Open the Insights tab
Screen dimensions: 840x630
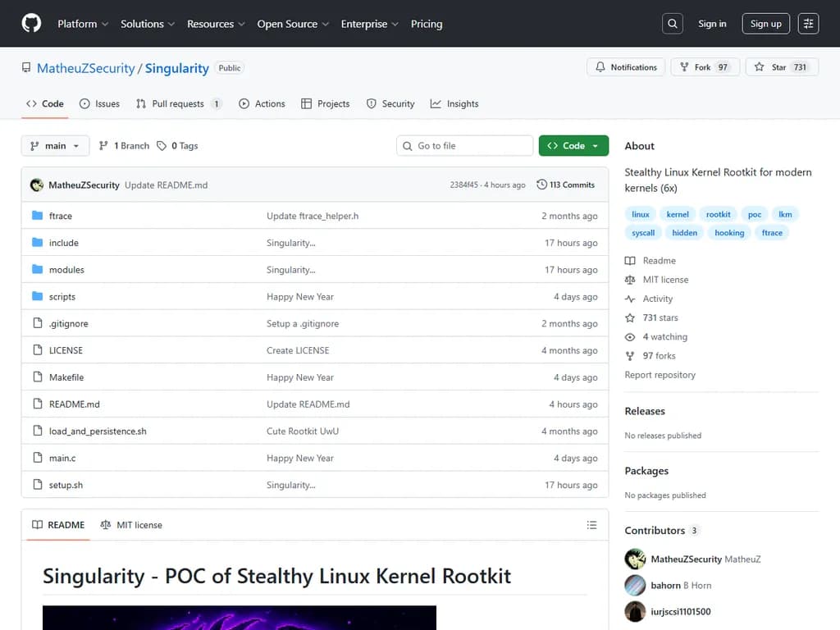click(x=454, y=103)
